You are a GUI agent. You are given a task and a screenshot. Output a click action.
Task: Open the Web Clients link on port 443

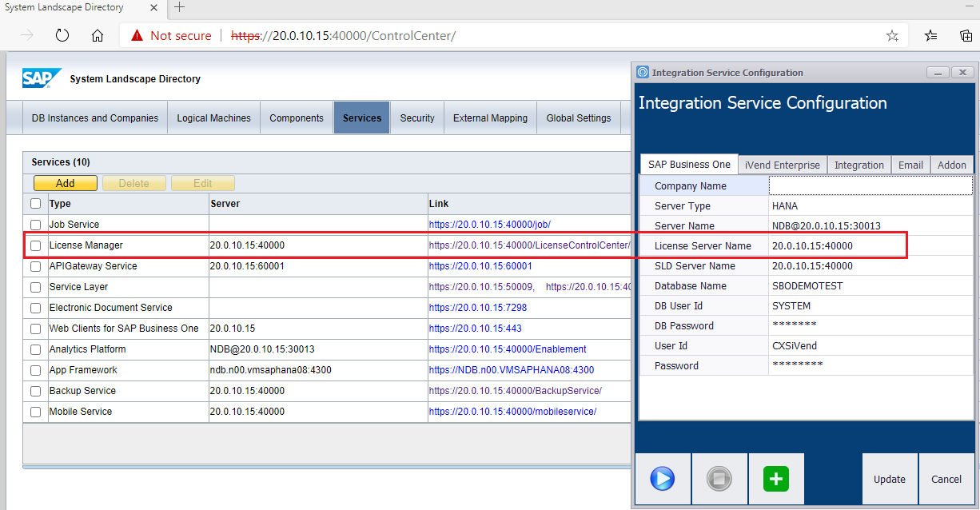click(475, 329)
